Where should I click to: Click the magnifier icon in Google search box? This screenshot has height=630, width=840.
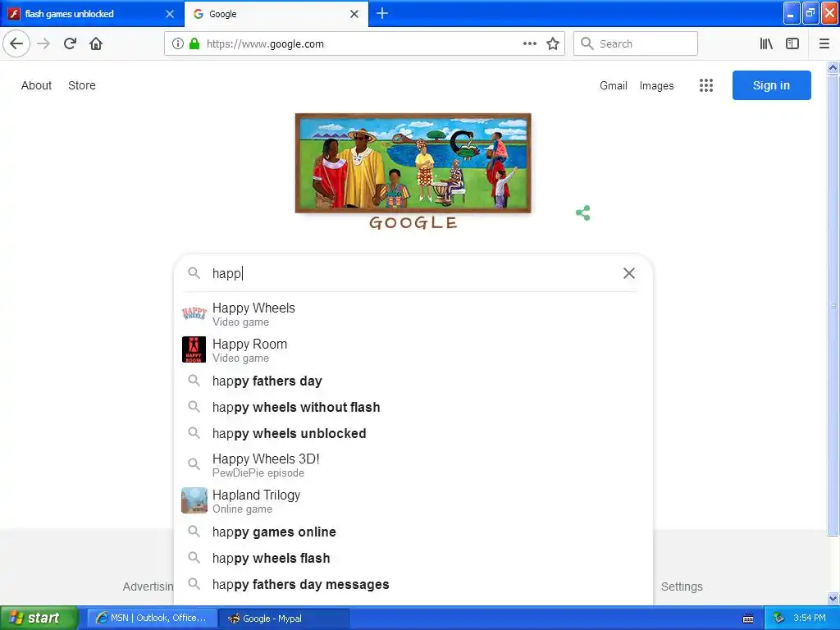coord(194,273)
